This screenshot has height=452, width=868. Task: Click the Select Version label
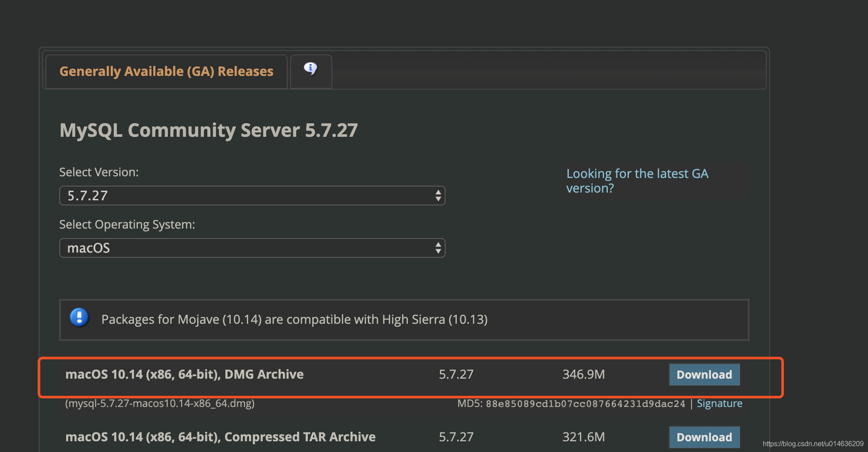pos(99,172)
